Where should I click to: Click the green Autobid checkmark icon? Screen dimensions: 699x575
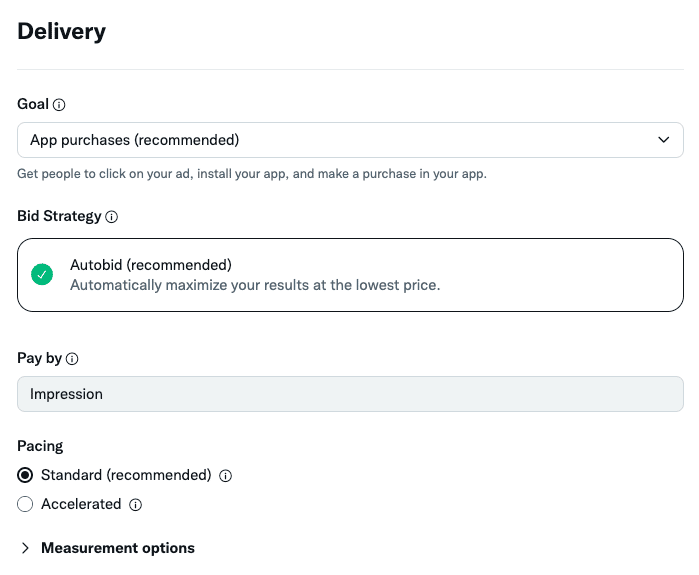pos(42,275)
